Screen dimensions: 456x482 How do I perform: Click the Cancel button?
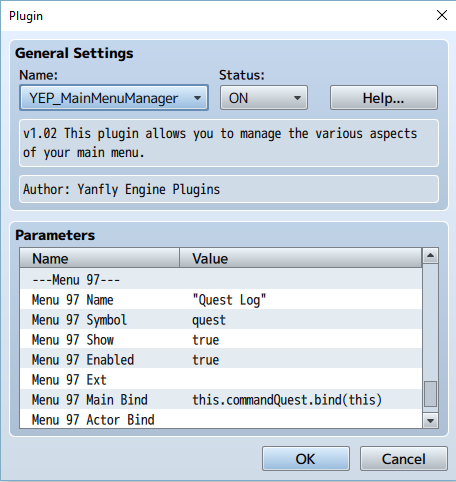(404, 459)
